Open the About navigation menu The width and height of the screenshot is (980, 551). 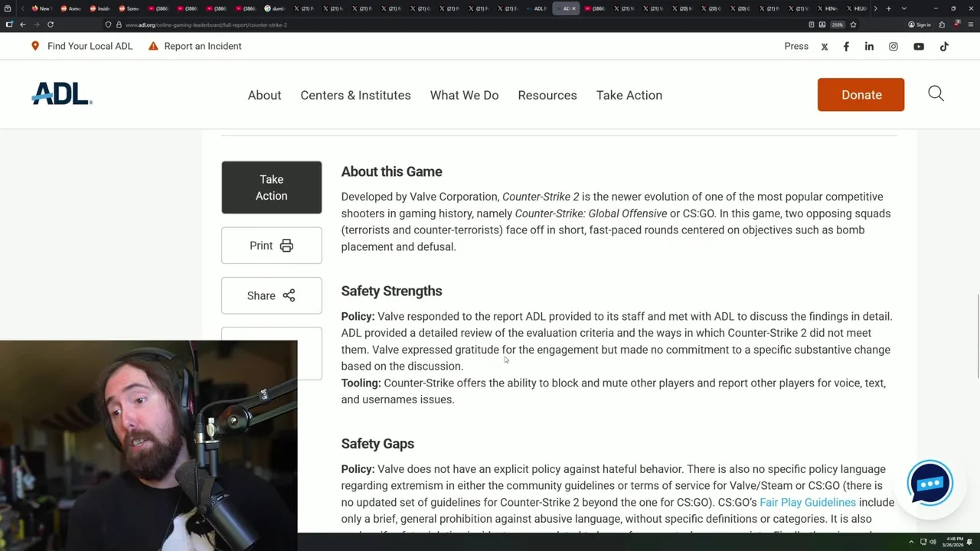pos(264,96)
